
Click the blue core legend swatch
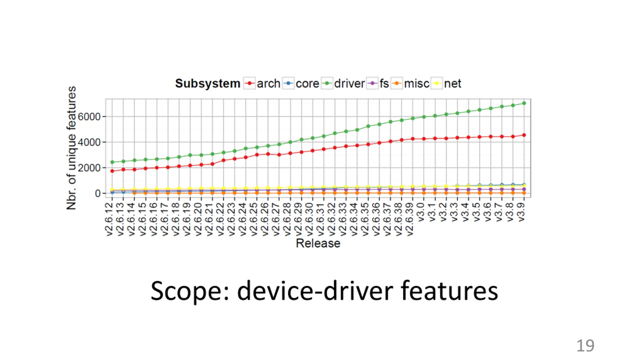(288, 83)
